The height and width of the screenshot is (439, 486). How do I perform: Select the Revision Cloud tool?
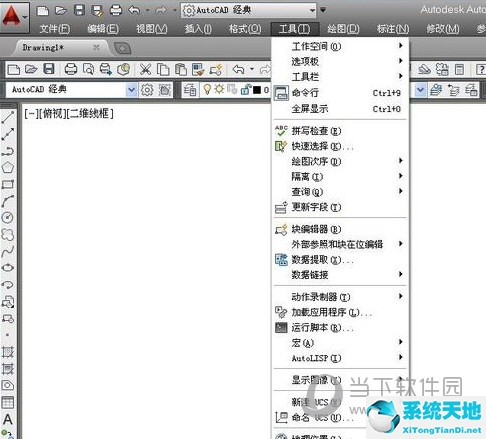tap(8, 234)
